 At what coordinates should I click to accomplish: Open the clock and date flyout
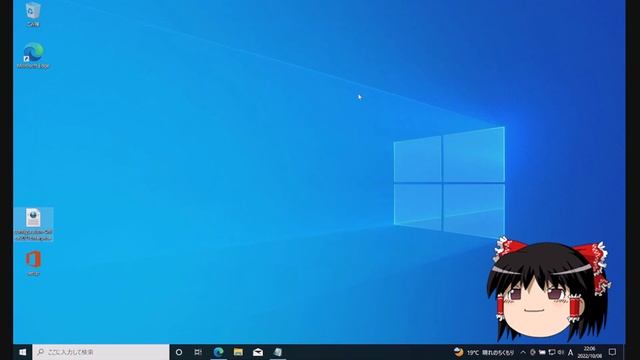589,352
